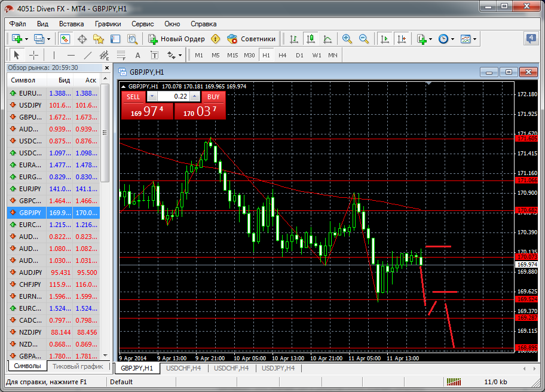
Task: Open the templates icon
Action: tap(466, 39)
